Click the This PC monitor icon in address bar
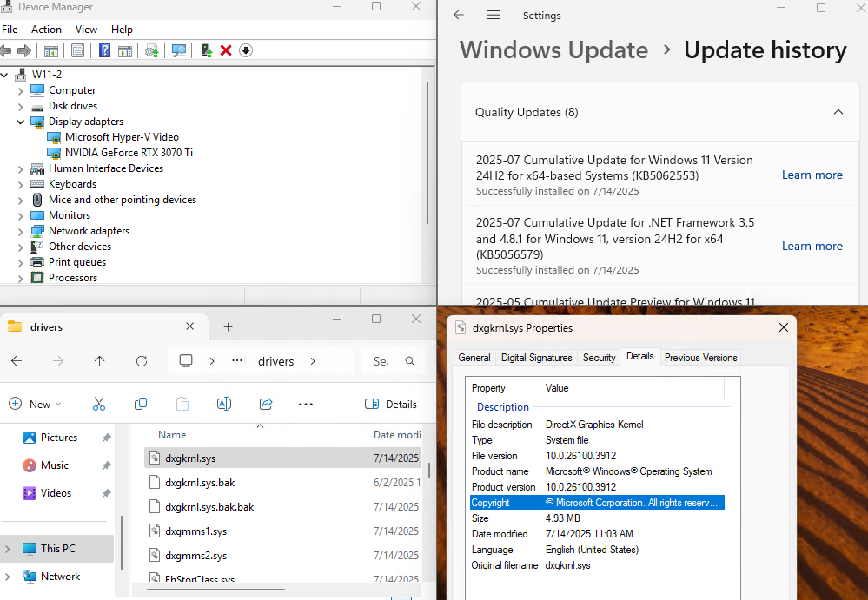This screenshot has width=868, height=600. tap(186, 361)
